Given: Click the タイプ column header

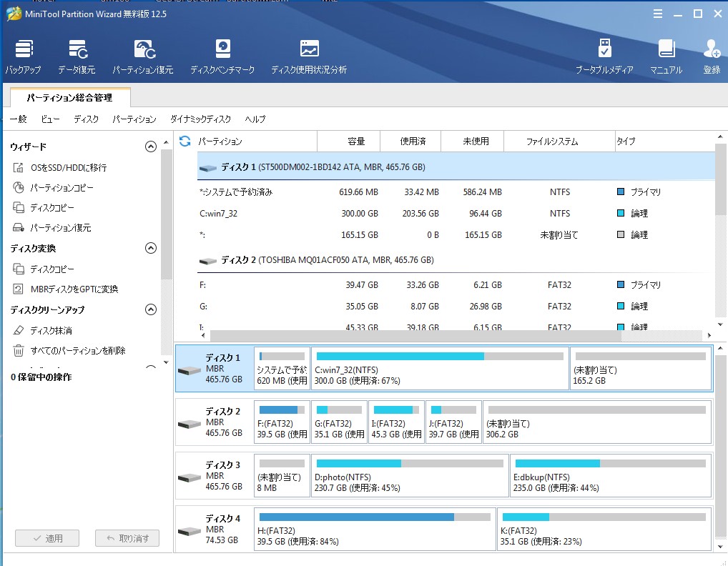Looking at the screenshot, I should [664, 141].
